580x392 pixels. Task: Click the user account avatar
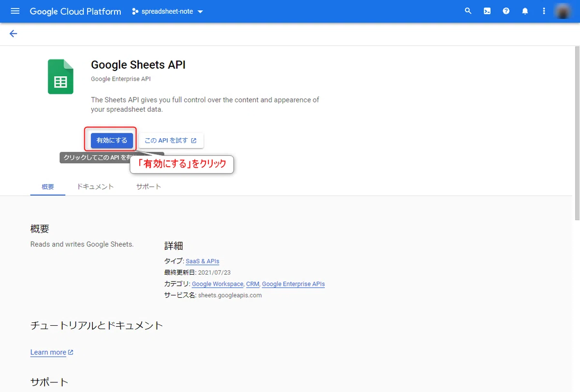563,11
